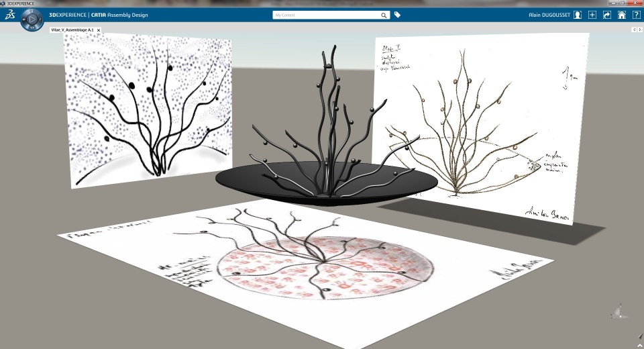Viewport: 644px width, 349px height.
Task: Open the tag icon next to search
Action: click(397, 15)
